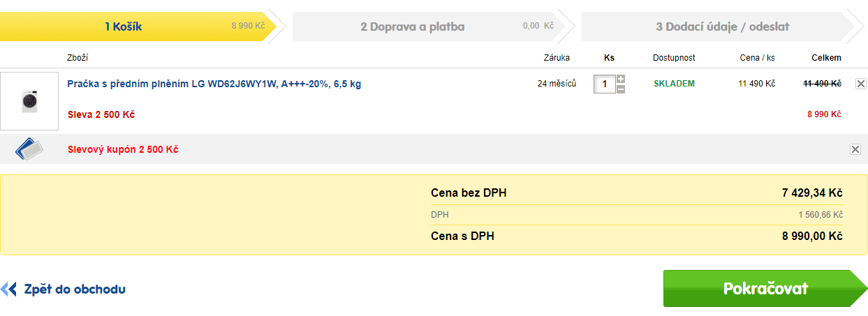This screenshot has height=316, width=868.
Task: Click the coupon ticket icon
Action: (29, 149)
